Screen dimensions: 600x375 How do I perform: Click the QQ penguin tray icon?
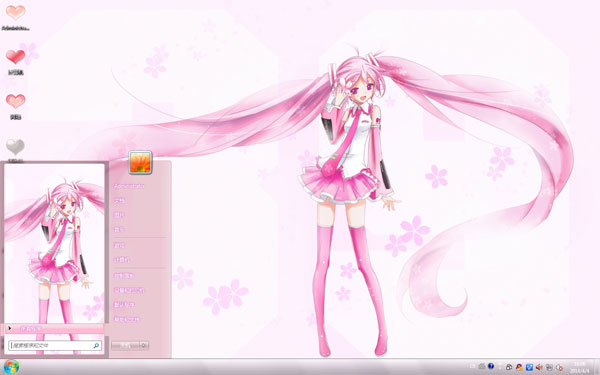519,367
